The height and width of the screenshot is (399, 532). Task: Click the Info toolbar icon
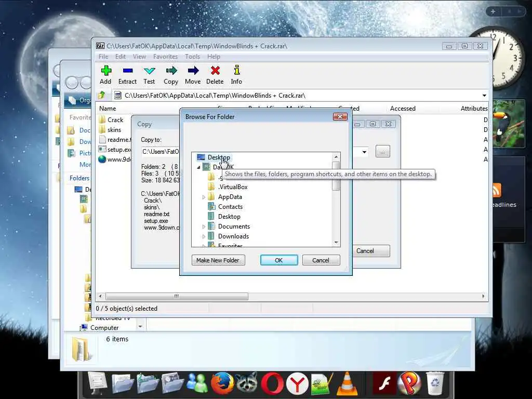(236, 75)
